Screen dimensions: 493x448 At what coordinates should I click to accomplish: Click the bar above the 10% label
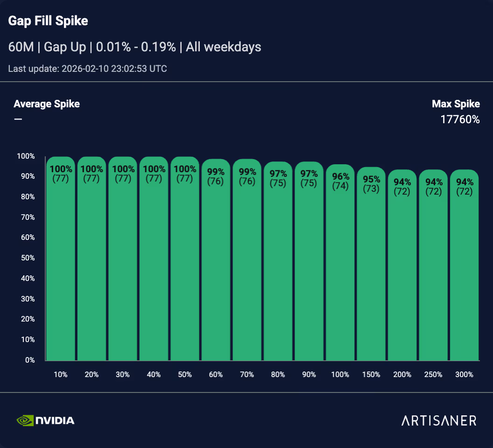point(61,259)
